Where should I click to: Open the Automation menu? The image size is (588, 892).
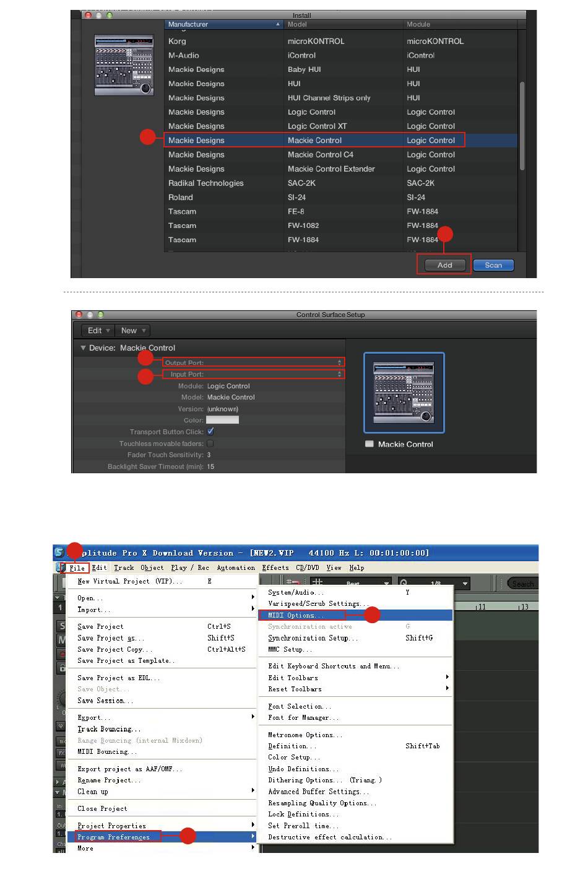[x=236, y=567]
